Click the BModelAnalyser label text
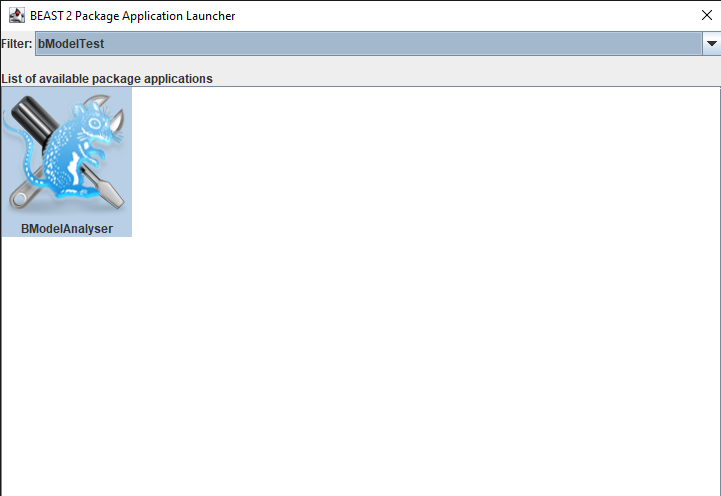Image resolution: width=721 pixels, height=496 pixels. click(x=67, y=228)
